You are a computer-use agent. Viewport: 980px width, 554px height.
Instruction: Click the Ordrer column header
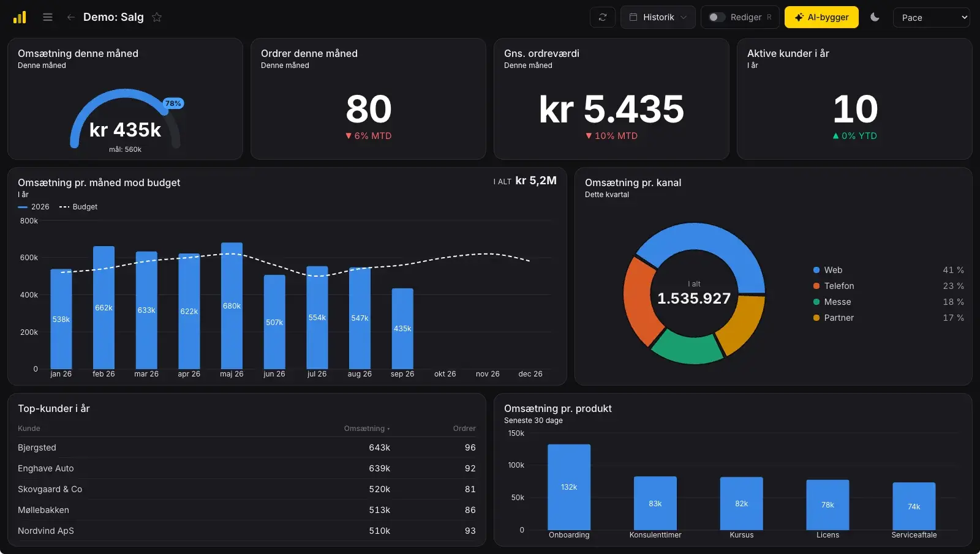(464, 429)
